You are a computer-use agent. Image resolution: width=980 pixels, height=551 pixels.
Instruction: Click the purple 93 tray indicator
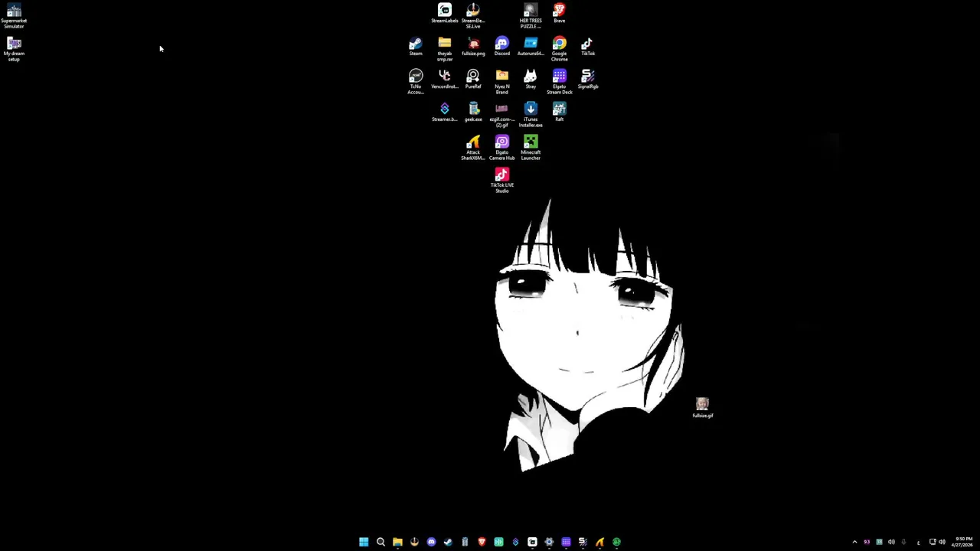pyautogui.click(x=867, y=542)
